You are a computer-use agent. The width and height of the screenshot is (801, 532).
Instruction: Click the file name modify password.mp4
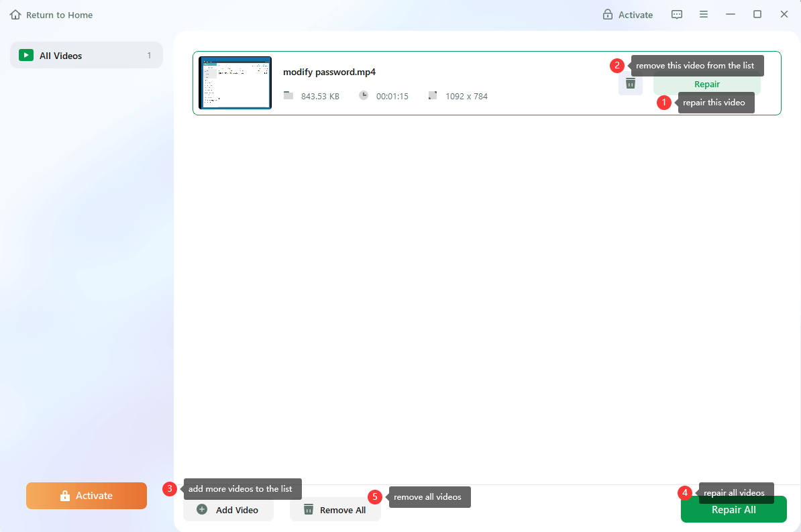(x=329, y=72)
